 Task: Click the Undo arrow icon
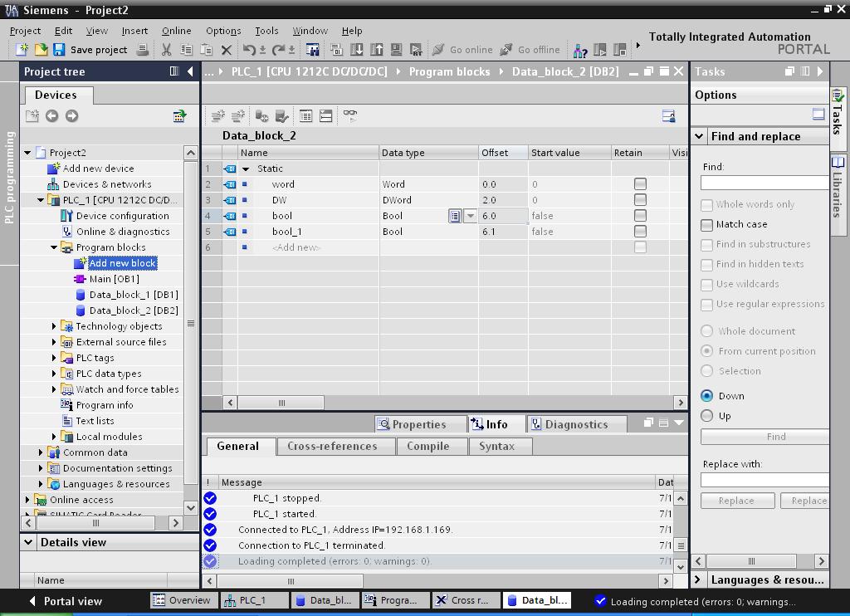[249, 50]
